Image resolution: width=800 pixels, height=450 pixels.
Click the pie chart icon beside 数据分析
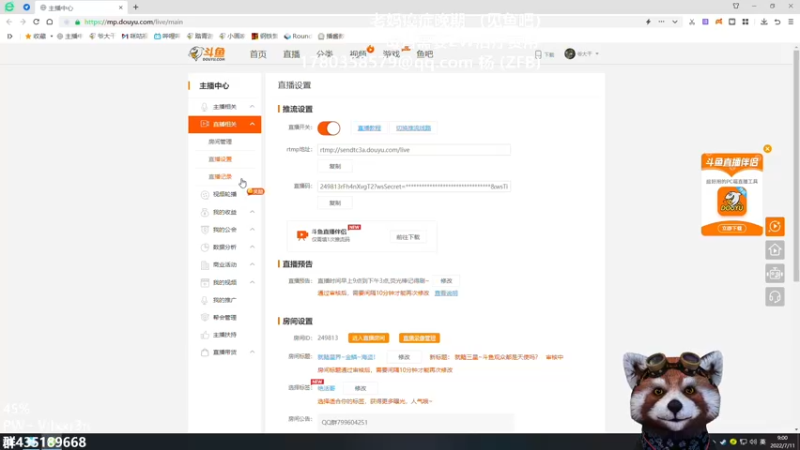point(205,247)
